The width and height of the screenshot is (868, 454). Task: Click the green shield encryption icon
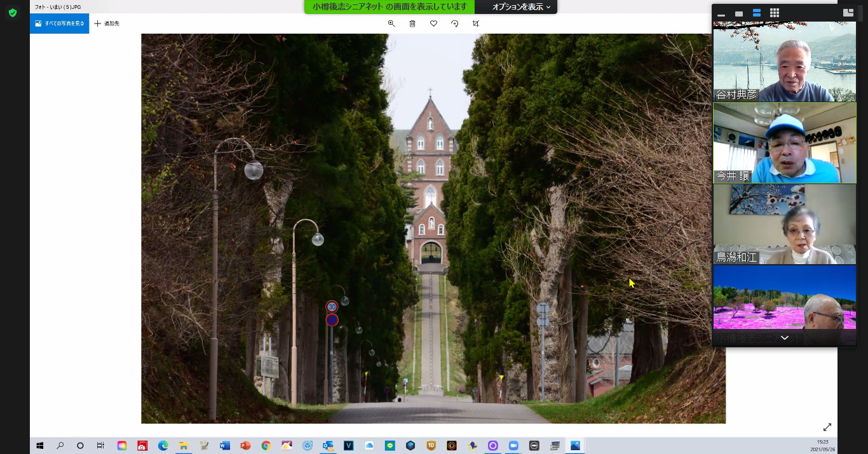12,13
